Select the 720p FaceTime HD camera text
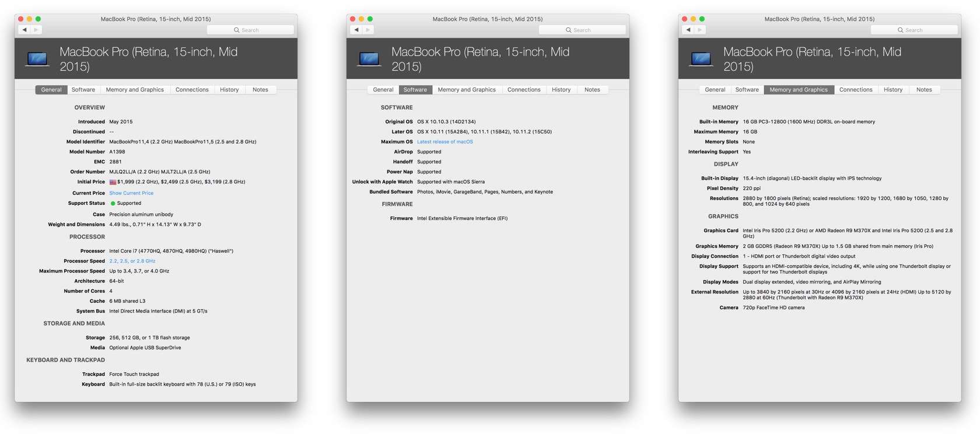The image size is (980, 437). tap(773, 307)
